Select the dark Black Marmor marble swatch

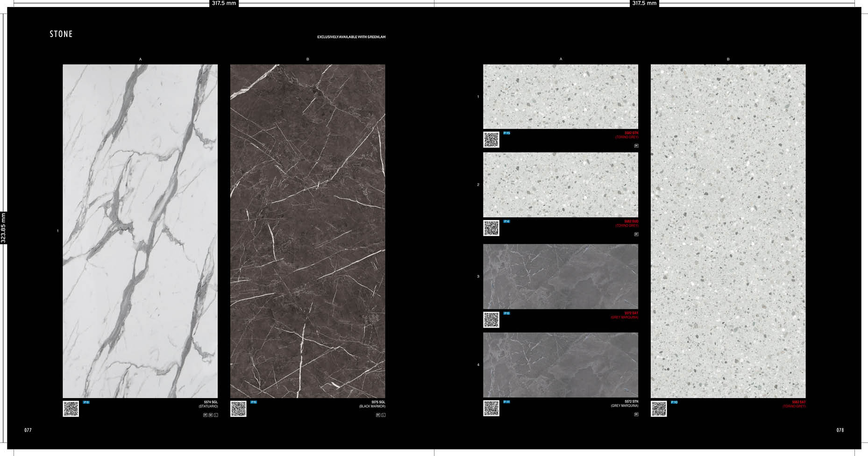pyautogui.click(x=307, y=231)
